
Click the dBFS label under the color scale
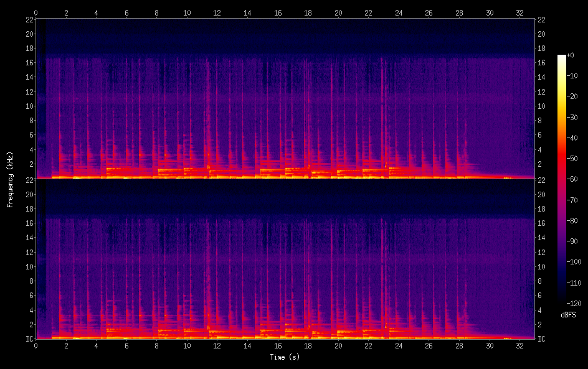pos(567,315)
